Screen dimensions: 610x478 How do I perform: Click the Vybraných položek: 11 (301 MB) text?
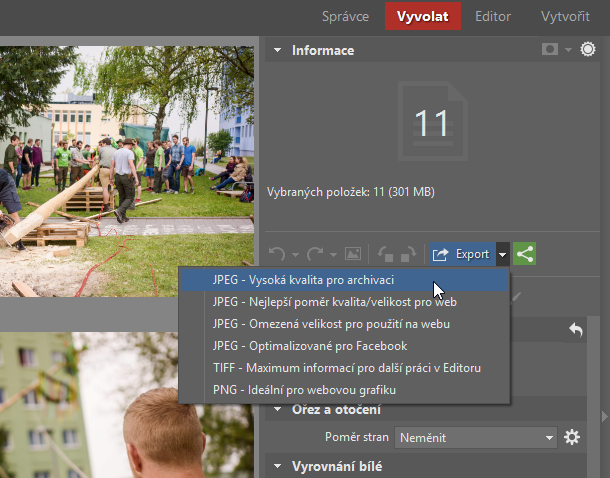(351, 192)
